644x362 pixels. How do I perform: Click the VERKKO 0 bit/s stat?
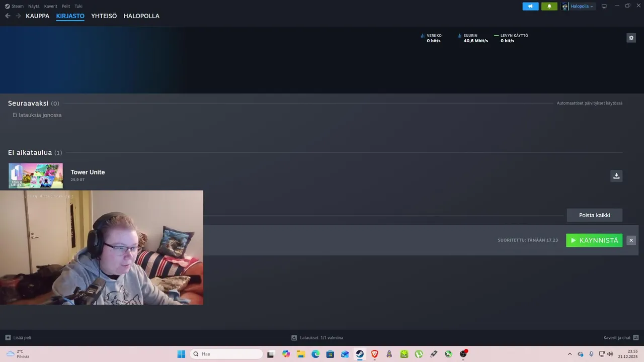point(431,38)
